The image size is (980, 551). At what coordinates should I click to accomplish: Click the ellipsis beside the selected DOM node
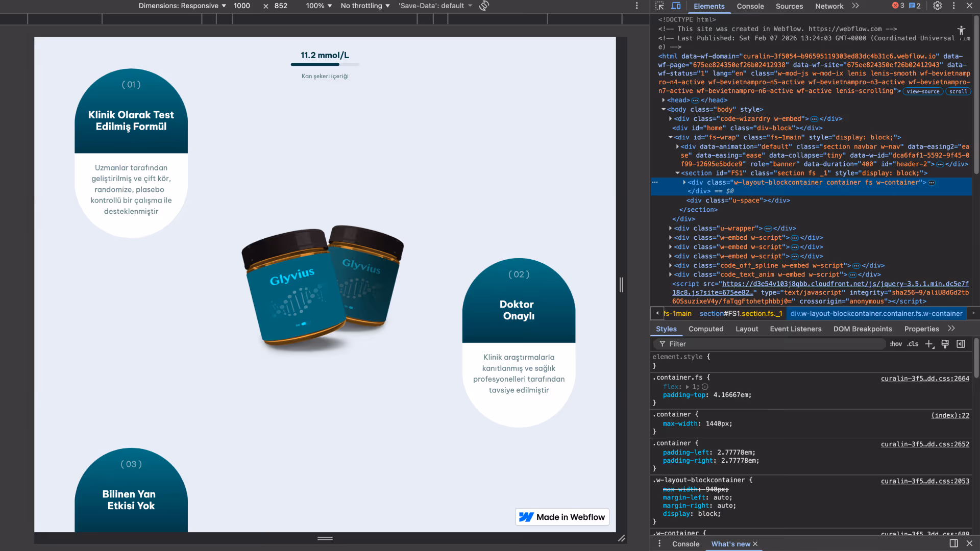click(x=655, y=182)
